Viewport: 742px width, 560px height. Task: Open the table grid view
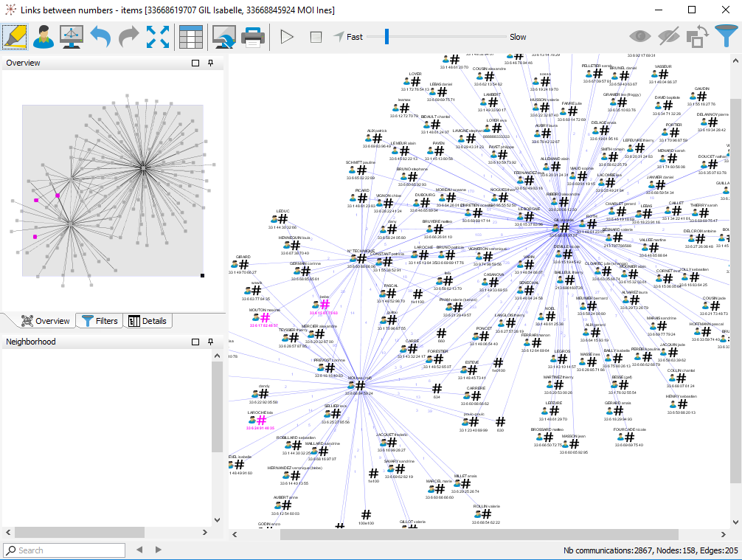click(x=191, y=37)
